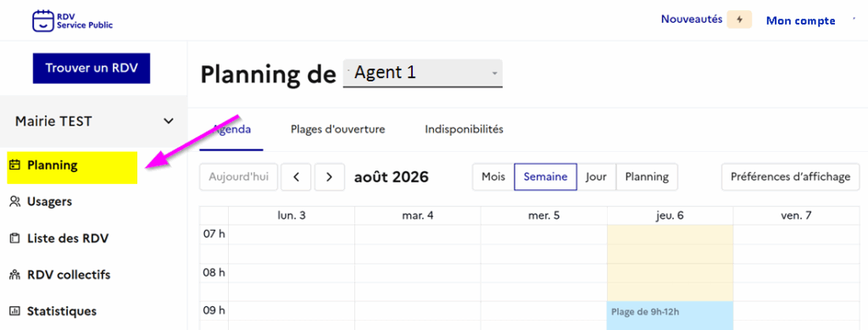Screen dimensions: 868x330
Task: Open Préférences d'affichage
Action: (x=790, y=177)
